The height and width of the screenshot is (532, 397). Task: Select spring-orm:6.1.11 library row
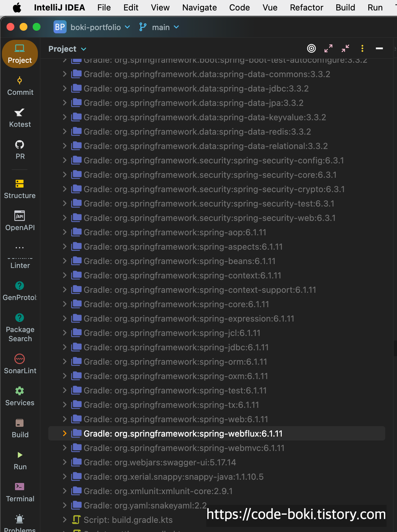[217, 362]
